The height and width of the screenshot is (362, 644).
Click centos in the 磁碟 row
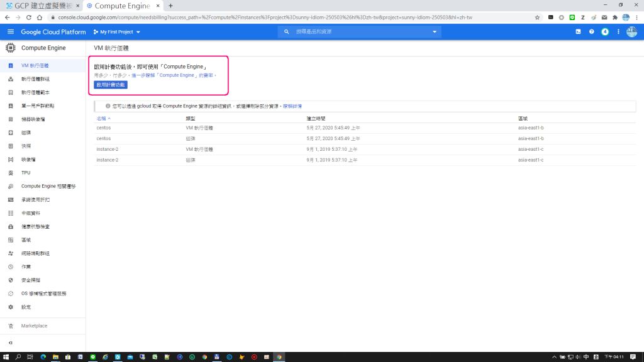(104, 138)
